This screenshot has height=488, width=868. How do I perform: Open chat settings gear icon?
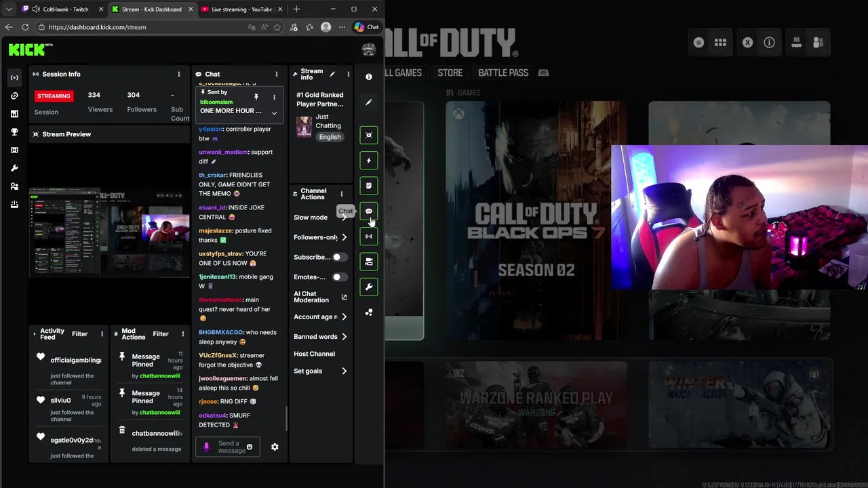(x=275, y=447)
